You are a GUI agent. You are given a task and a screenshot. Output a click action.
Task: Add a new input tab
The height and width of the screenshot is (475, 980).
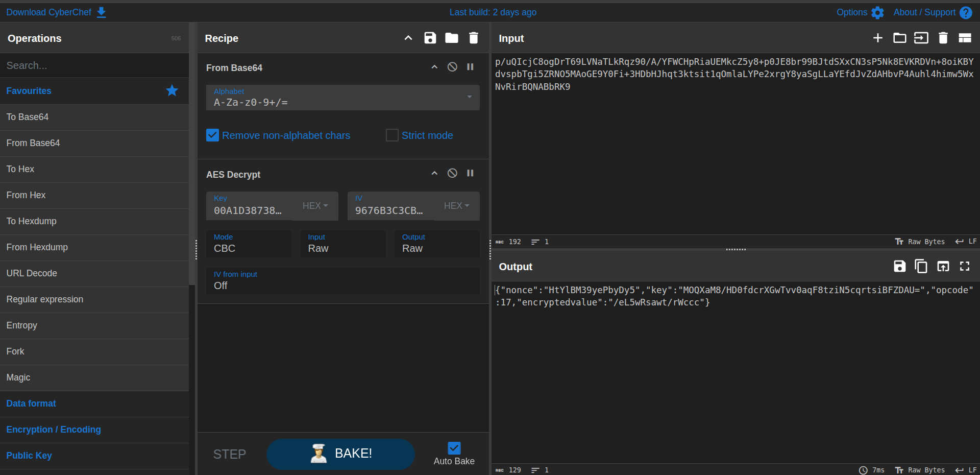(x=878, y=38)
